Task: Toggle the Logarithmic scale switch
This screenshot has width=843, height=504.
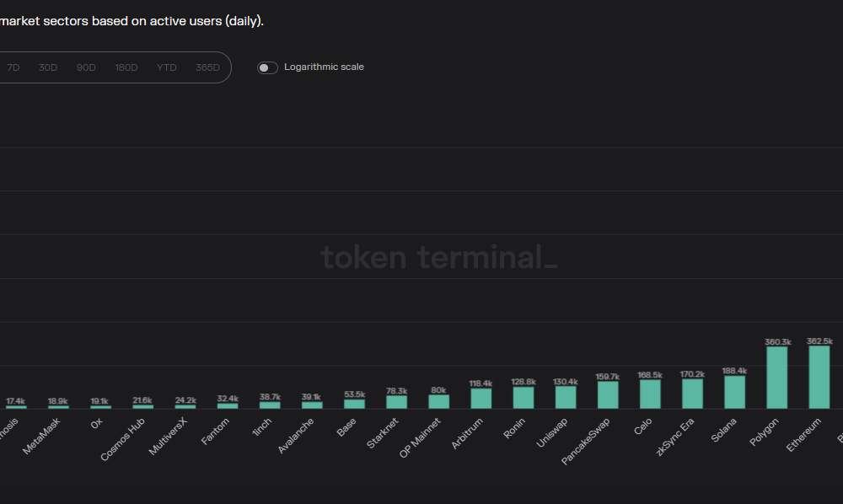Action: coord(267,67)
